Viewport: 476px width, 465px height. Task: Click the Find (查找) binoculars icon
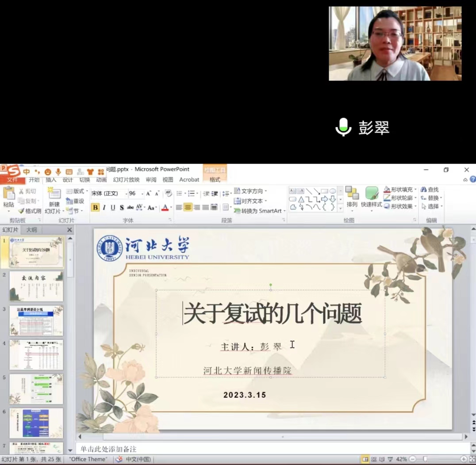(424, 190)
